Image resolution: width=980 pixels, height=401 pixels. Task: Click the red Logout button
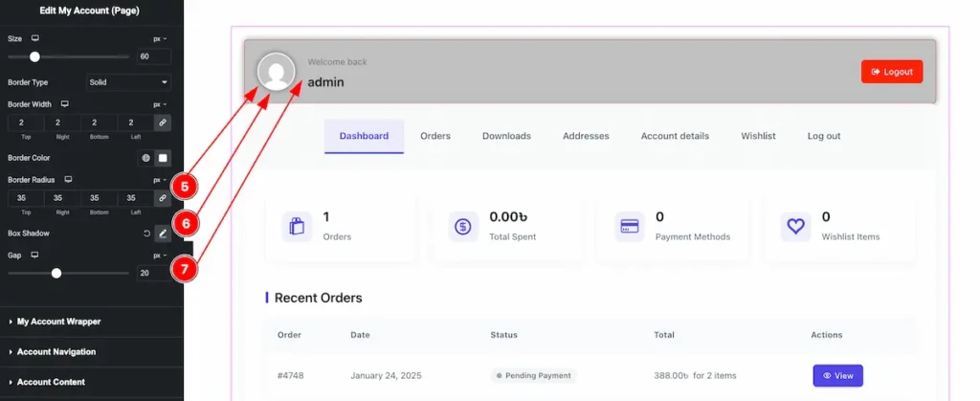(892, 72)
